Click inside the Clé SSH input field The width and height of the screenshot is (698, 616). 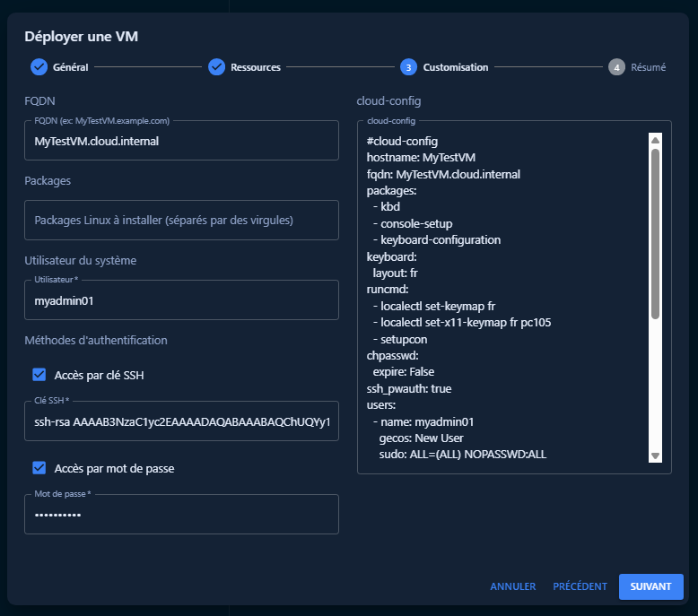pyautogui.click(x=181, y=422)
